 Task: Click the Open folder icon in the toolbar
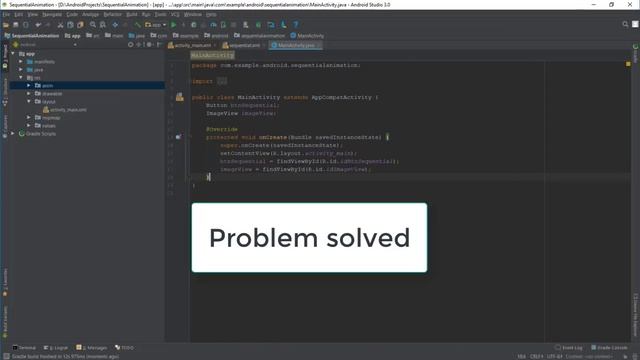(x=6, y=25)
